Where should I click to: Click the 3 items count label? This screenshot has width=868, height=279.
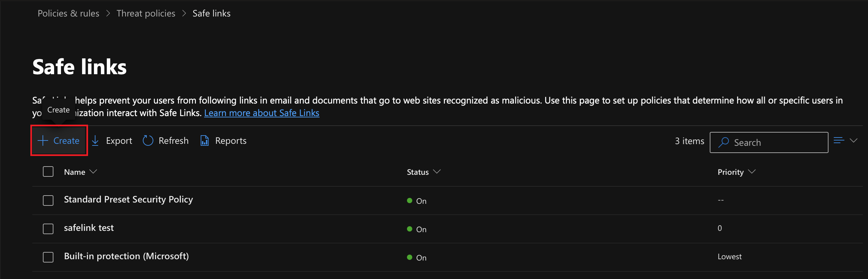(689, 141)
